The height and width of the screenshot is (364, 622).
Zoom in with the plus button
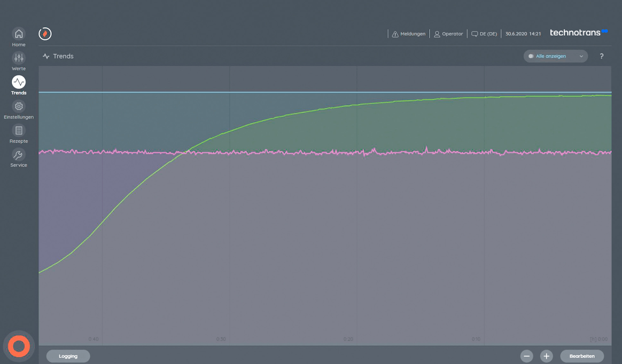(x=546, y=356)
